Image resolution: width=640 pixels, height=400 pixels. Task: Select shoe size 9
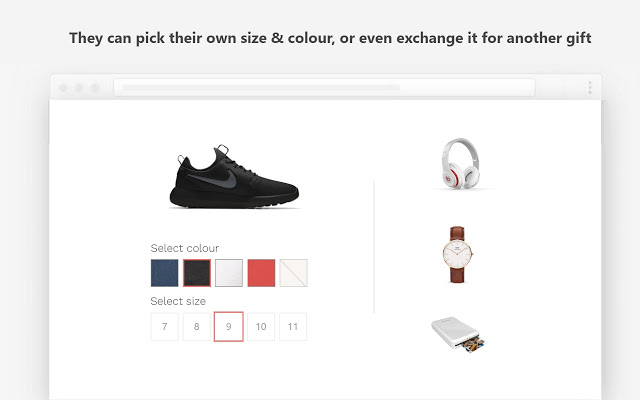point(229,327)
